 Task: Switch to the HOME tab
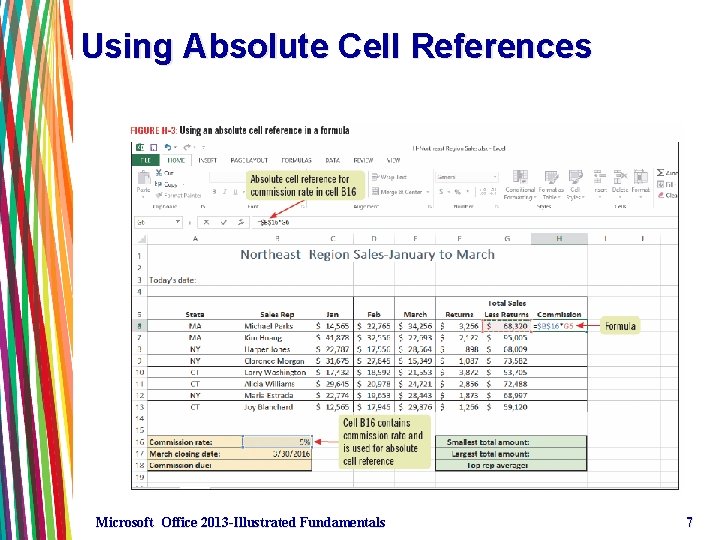tap(176, 160)
